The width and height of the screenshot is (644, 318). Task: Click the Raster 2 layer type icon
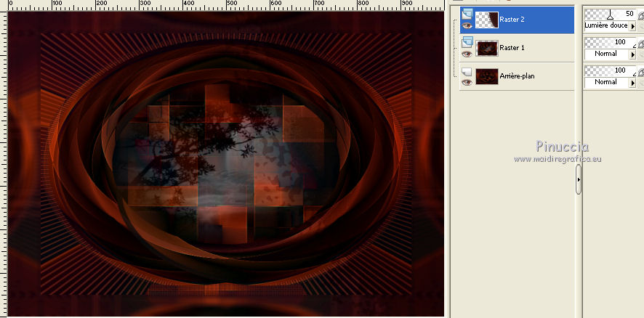tap(467, 14)
